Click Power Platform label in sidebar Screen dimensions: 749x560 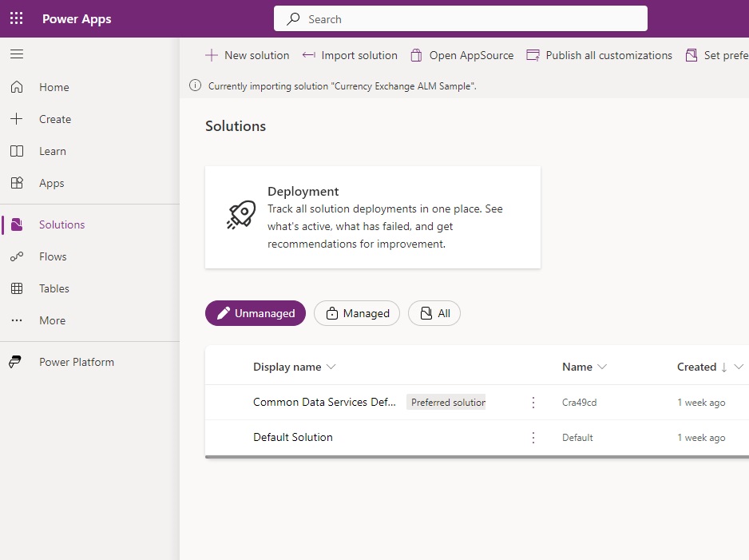point(77,362)
